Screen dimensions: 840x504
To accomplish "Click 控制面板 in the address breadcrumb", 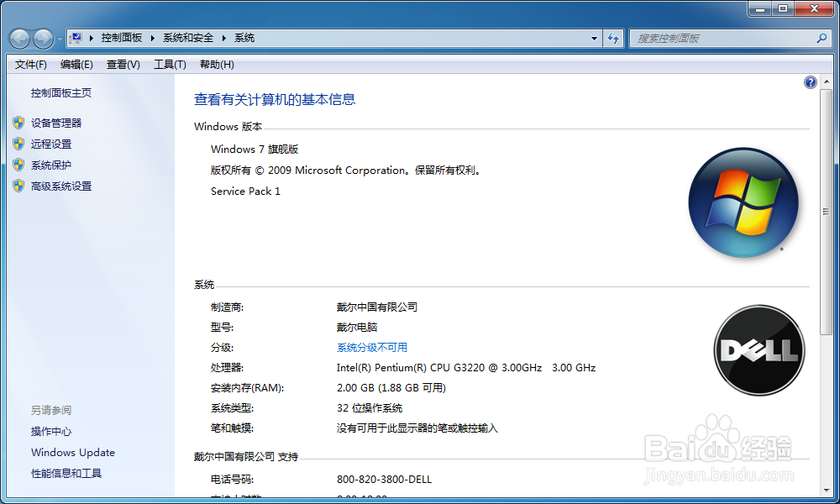I will tap(122, 38).
